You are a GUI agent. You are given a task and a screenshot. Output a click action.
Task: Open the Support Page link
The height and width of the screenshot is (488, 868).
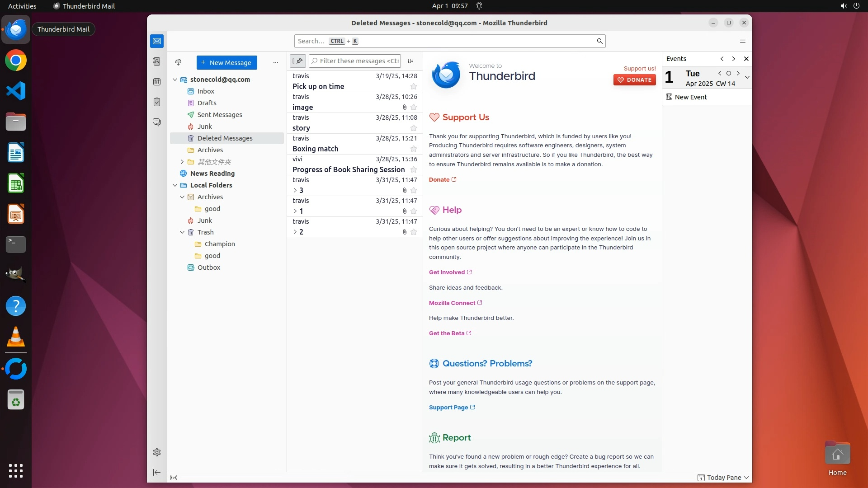point(448,407)
